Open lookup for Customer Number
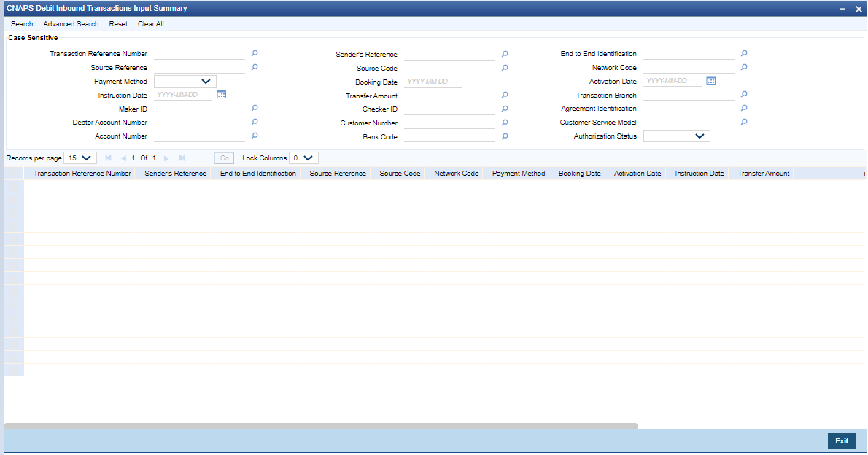The image size is (868, 455). click(505, 122)
